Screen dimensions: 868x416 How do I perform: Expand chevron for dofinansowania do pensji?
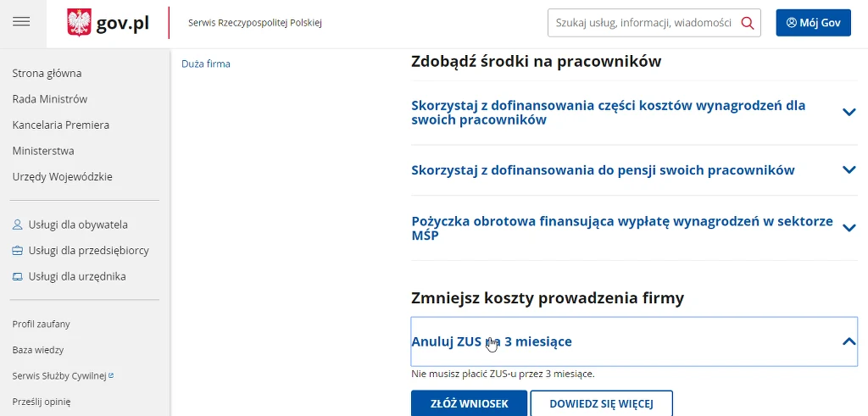click(x=849, y=169)
